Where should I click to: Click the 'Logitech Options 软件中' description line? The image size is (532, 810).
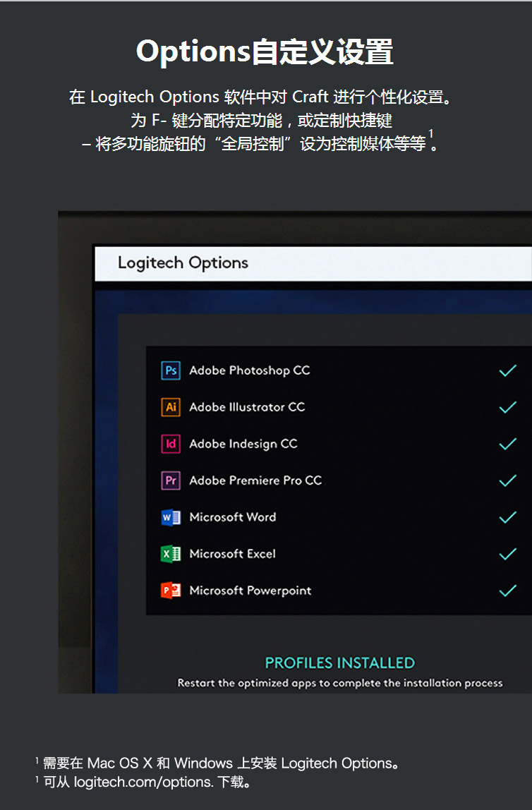pyautogui.click(x=261, y=97)
